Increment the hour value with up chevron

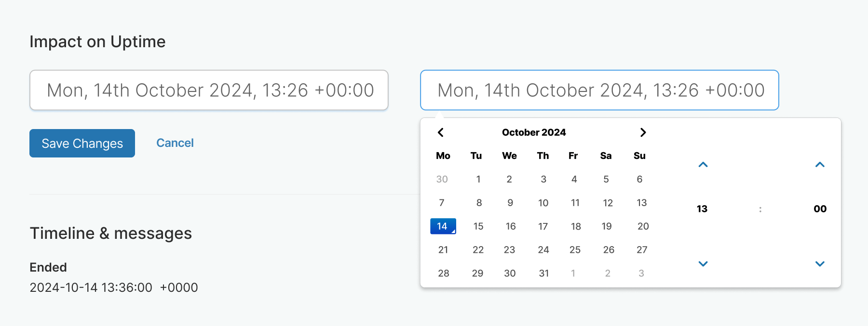pos(703,165)
